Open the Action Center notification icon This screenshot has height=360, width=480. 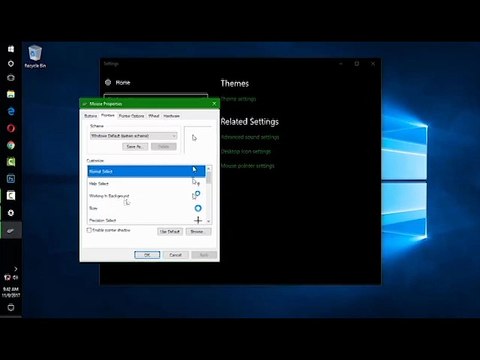pyautogui.click(x=11, y=307)
